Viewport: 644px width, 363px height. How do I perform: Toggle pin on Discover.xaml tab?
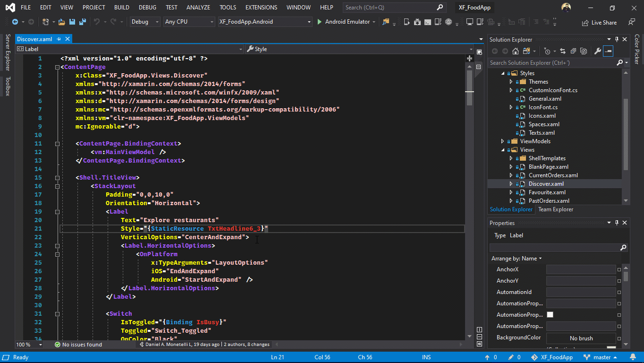(59, 39)
